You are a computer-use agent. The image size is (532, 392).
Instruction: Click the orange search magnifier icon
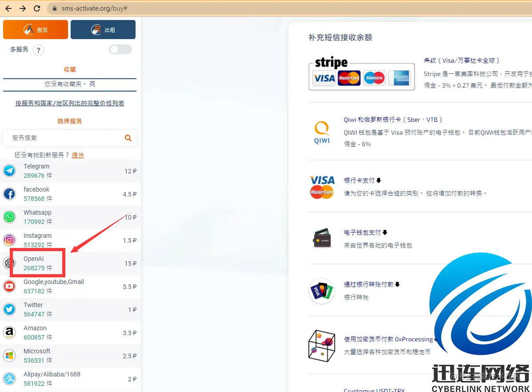coord(128,138)
